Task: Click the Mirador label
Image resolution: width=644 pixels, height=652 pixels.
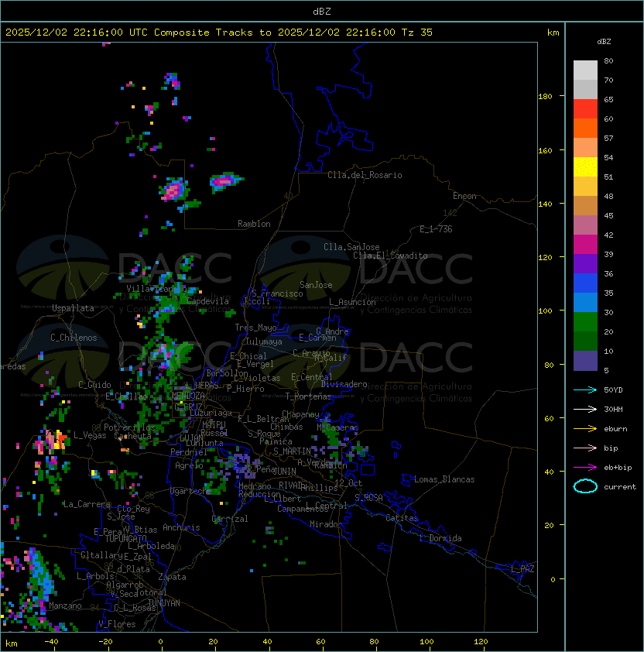Action: 326,524
